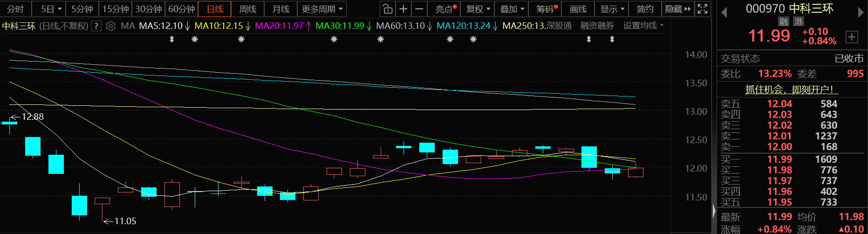
Task: Go to next stock with right arrow
Action: (861, 12)
